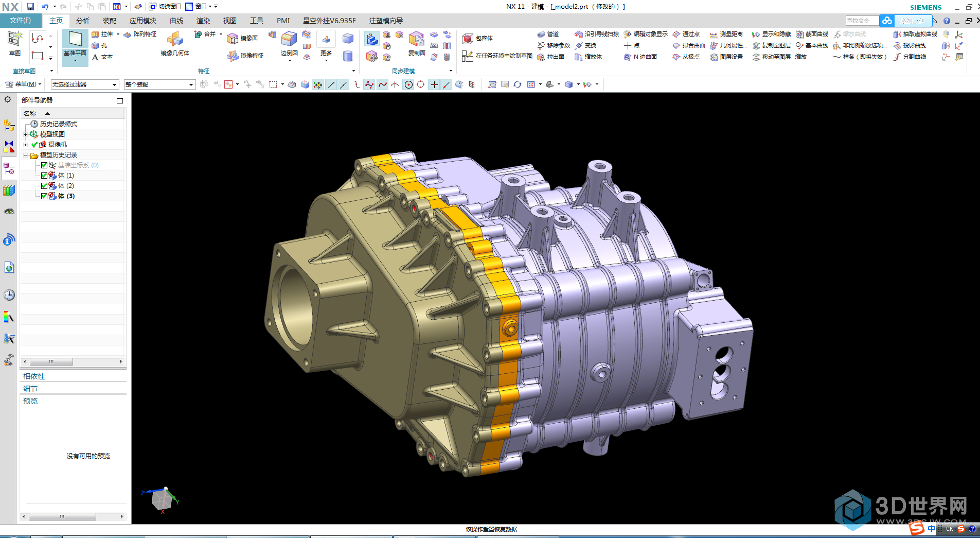Expand the 模型视图 tree node
Image resolution: width=980 pixels, height=538 pixels.
pos(25,134)
